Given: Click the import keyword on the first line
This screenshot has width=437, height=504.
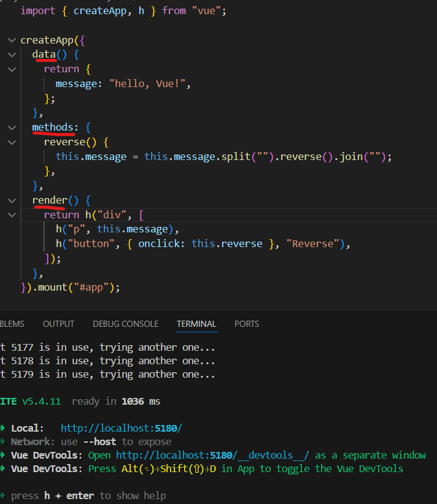Looking at the screenshot, I should click(38, 10).
